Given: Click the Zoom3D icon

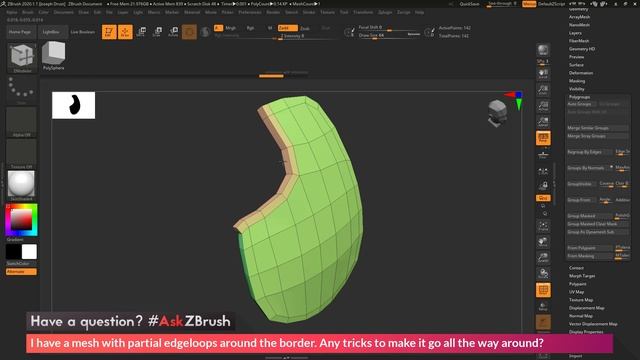Looking at the screenshot, I should pos(543,258).
